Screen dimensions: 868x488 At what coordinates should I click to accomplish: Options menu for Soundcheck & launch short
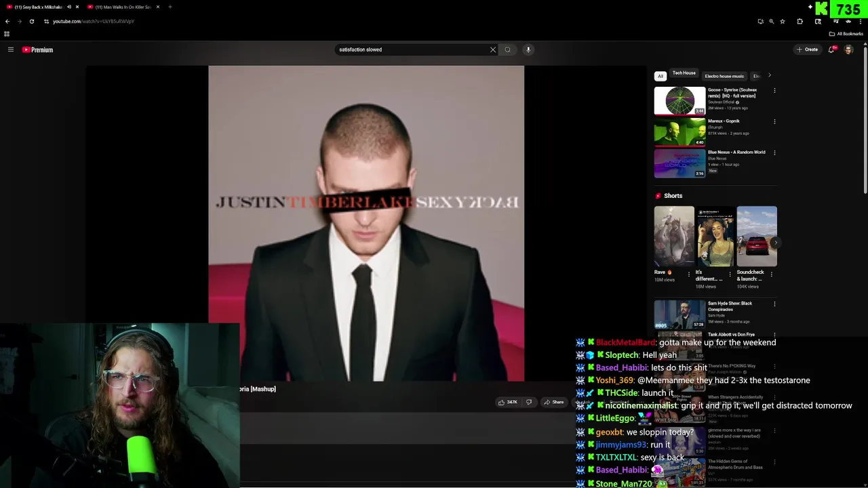tap(772, 274)
